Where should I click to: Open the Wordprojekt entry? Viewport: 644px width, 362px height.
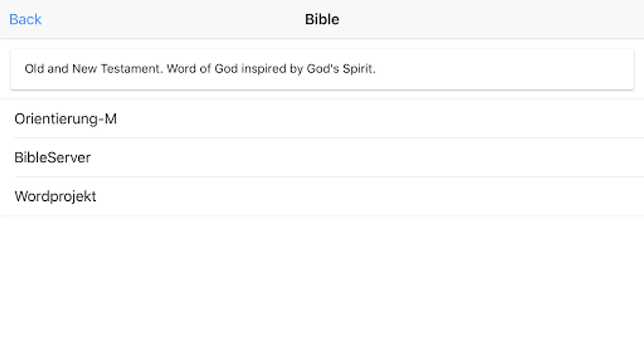tap(322, 196)
